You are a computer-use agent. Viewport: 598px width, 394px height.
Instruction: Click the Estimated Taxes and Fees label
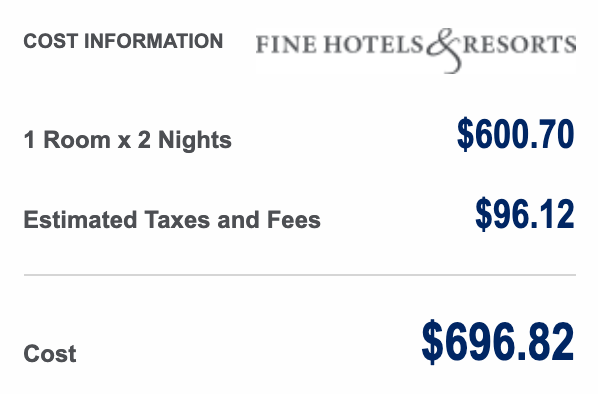click(172, 220)
